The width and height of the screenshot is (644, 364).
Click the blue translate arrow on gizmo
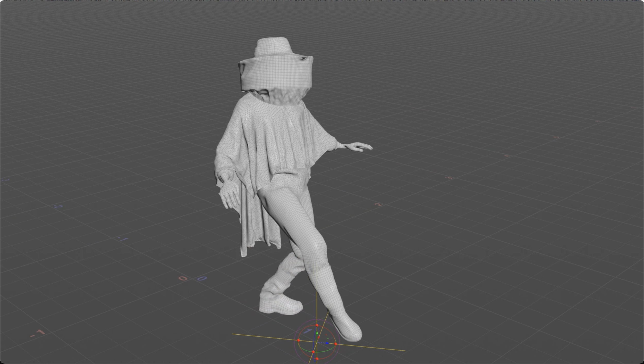click(x=327, y=343)
